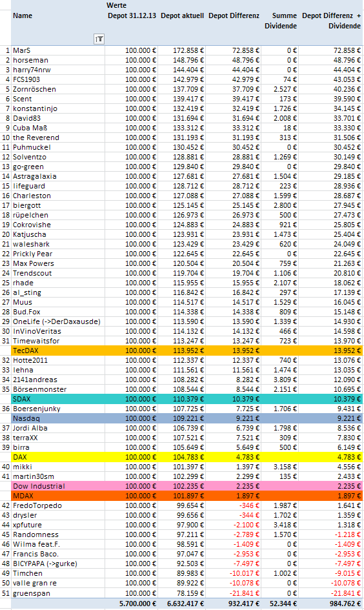Select the Depot Differenz + Dividende header
This screenshot has height=610, width=364.
coord(331,21)
